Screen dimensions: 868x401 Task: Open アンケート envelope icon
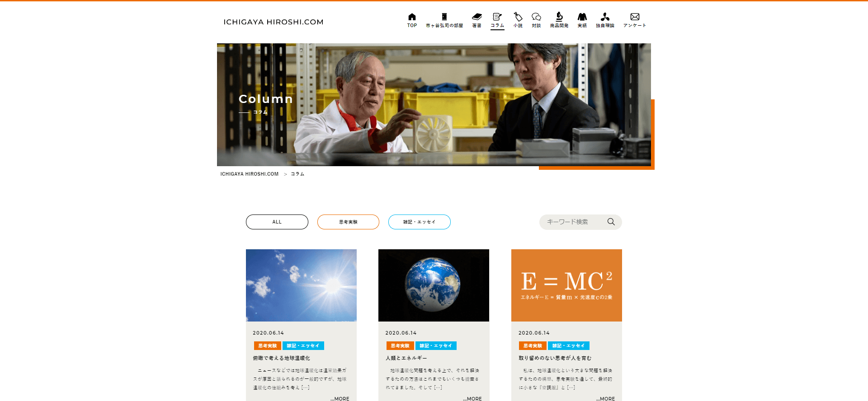tap(635, 17)
